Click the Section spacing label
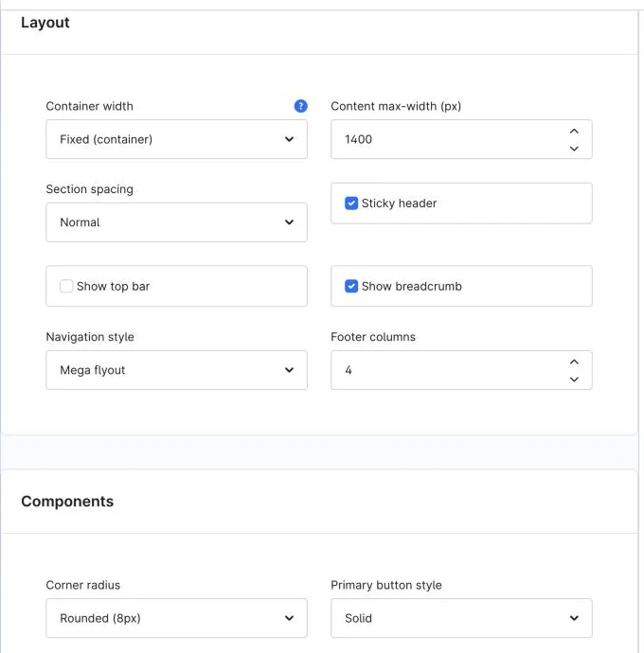This screenshot has height=653, width=644. pos(90,189)
